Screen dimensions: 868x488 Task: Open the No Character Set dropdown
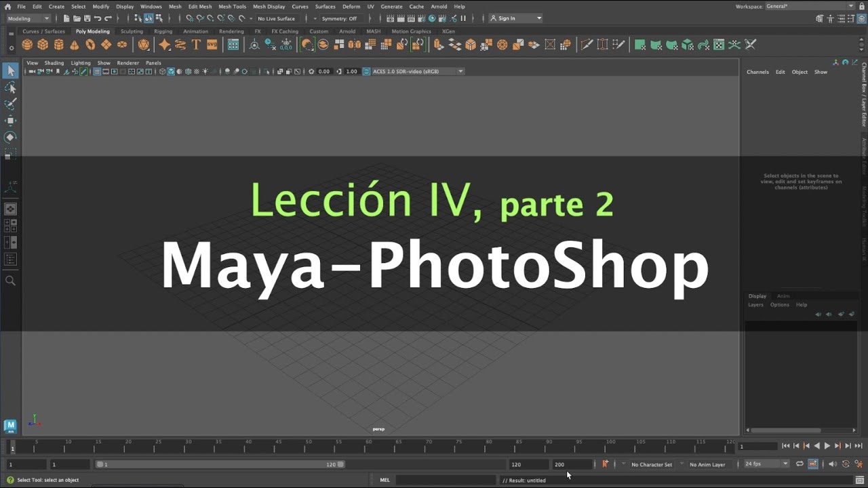coord(651,464)
